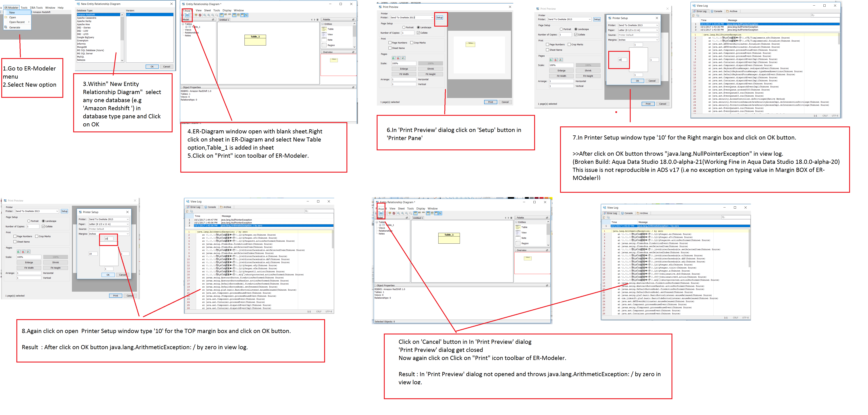The width and height of the screenshot is (868, 415).
Task: Click zoom-in magnifier in step 4's ER diagram toolbar
Action: [209, 15]
